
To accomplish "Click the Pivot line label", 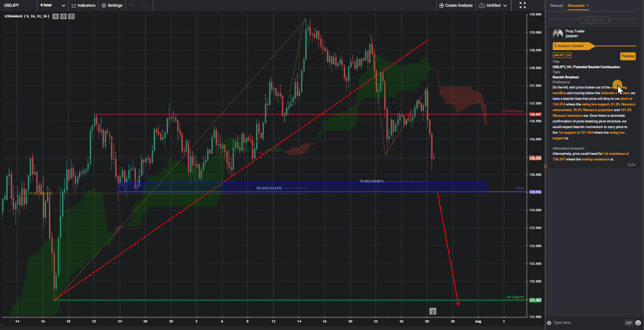I will [520, 188].
